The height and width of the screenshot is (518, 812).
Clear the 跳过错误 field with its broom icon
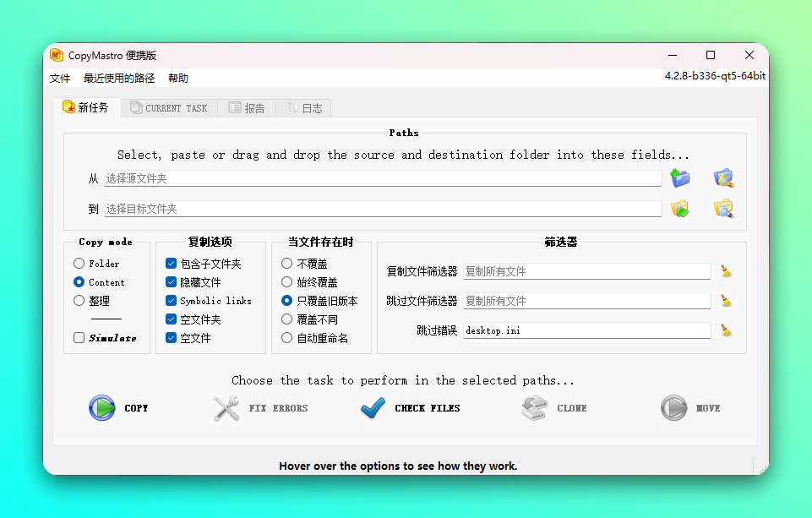coord(727,330)
